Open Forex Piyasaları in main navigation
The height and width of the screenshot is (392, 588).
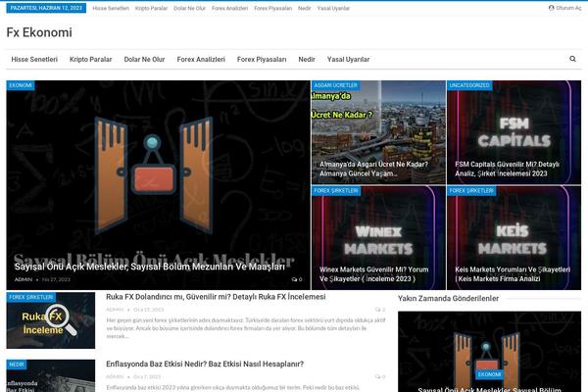[262, 59]
